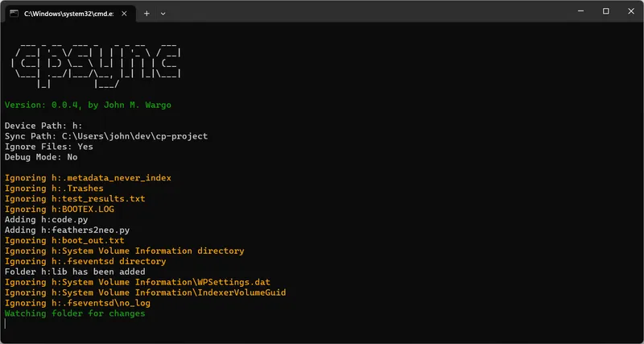Click the line ending with IndexerVolumeGuid
Image resolution: width=644 pixels, height=344 pixels.
pos(146,292)
